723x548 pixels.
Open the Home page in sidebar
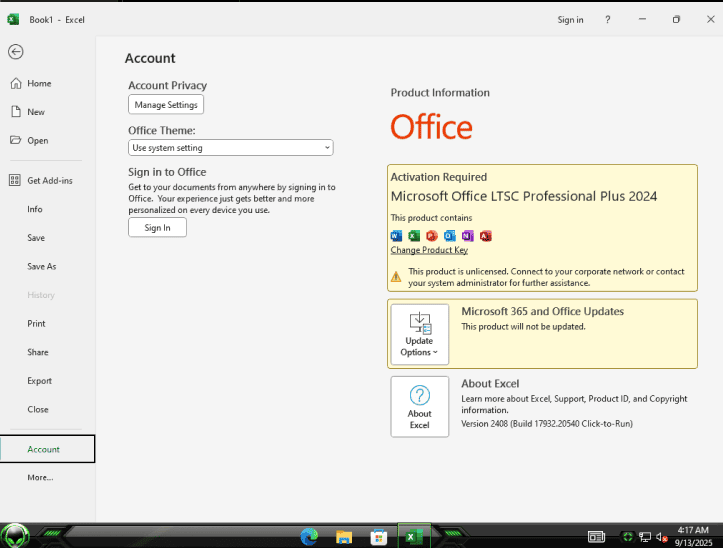(39, 84)
